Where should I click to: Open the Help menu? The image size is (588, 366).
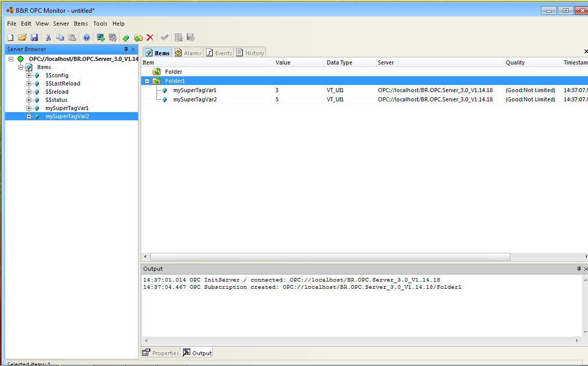119,24
